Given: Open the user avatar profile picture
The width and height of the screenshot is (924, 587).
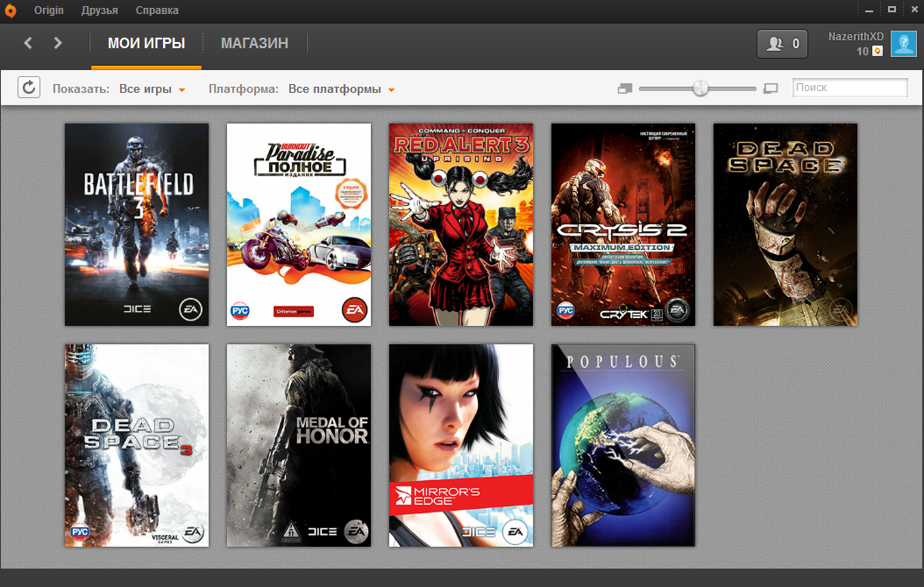Looking at the screenshot, I should pos(903,44).
